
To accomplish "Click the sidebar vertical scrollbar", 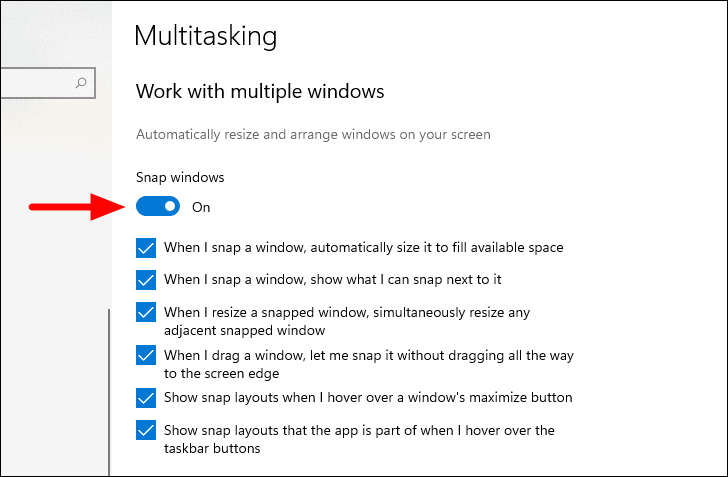I will [109, 392].
